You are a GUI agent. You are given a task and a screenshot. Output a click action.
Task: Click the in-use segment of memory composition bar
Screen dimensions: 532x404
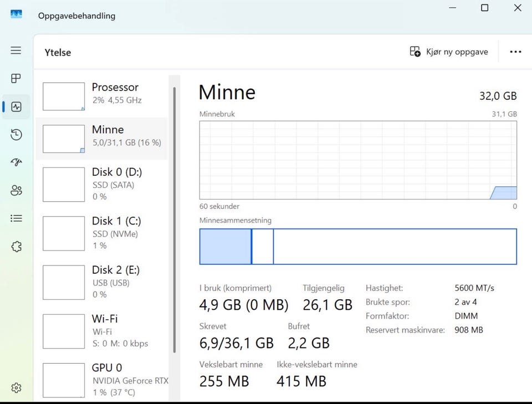tap(226, 246)
